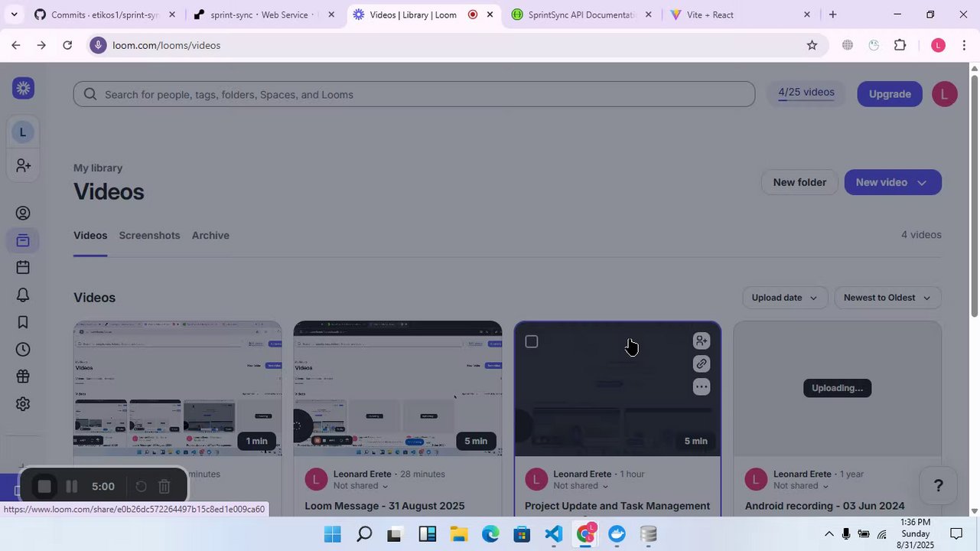980x551 pixels.
Task: Open the bookmark Watch Later icon
Action: (23, 322)
